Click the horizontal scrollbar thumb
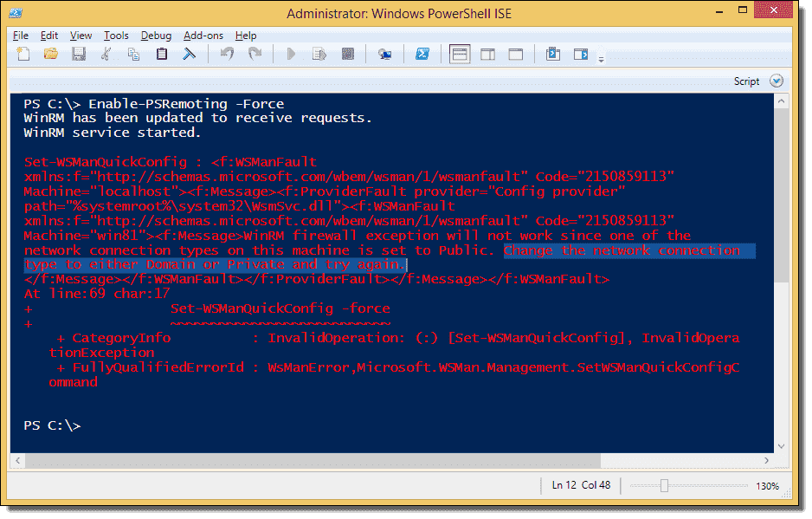The width and height of the screenshot is (812, 519). click(x=313, y=460)
